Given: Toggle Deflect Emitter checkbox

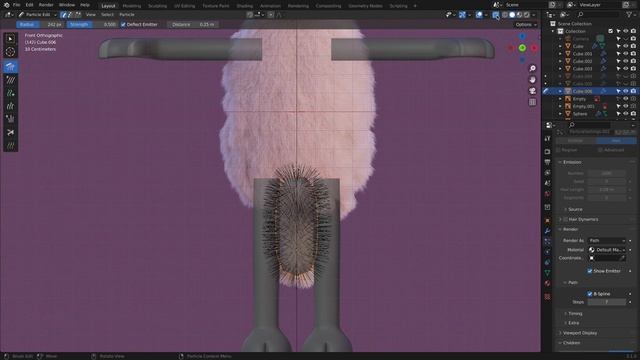Looking at the screenshot, I should click(x=123, y=24).
